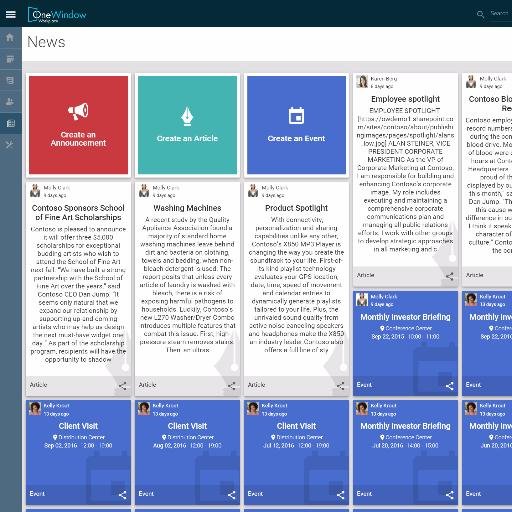This screenshot has height=512, width=512.
Task: Share the Jul 12 Client Visit event
Action: point(341,495)
